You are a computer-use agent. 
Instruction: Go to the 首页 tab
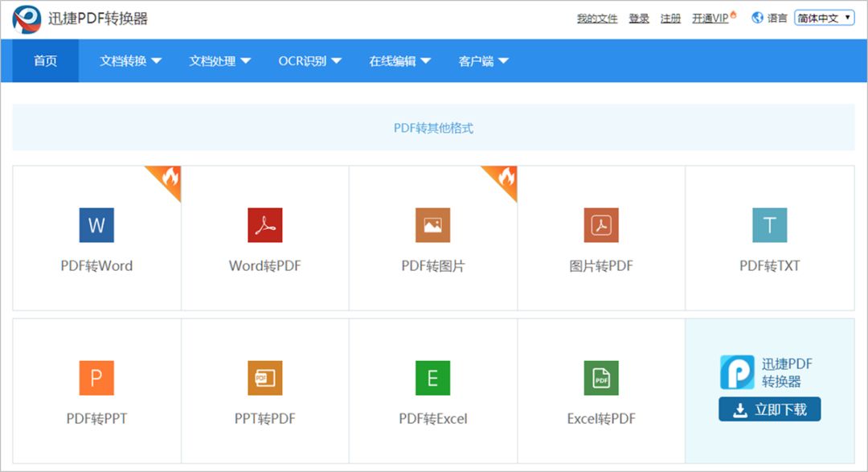point(45,61)
